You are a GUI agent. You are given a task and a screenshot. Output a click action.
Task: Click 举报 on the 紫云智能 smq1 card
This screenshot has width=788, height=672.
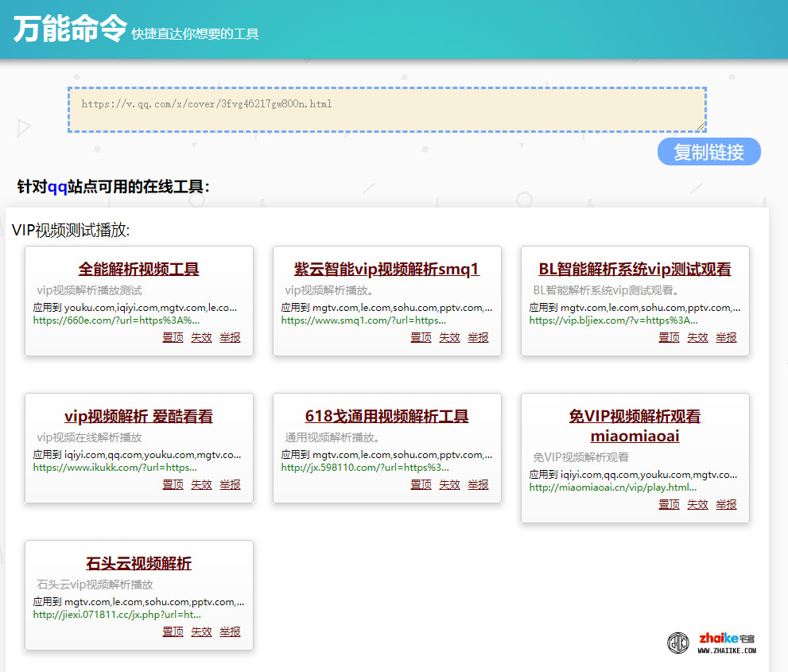pos(479,337)
